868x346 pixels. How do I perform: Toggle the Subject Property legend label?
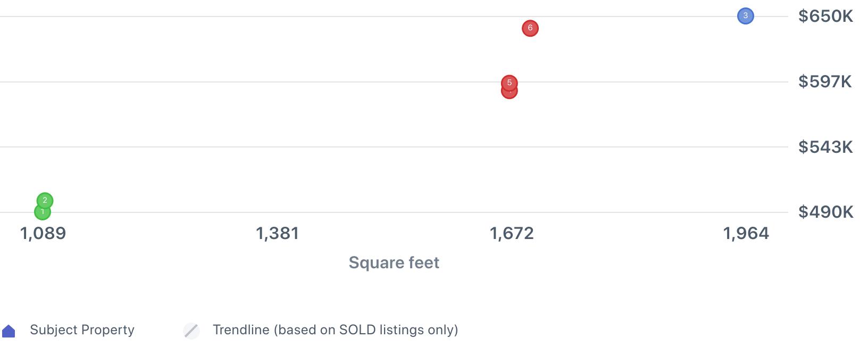[x=82, y=330]
